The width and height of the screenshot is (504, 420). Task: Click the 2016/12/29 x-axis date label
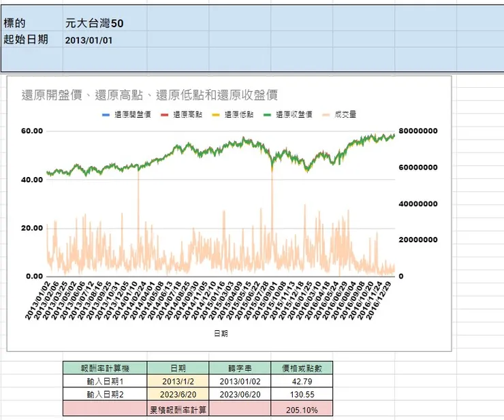point(379,300)
